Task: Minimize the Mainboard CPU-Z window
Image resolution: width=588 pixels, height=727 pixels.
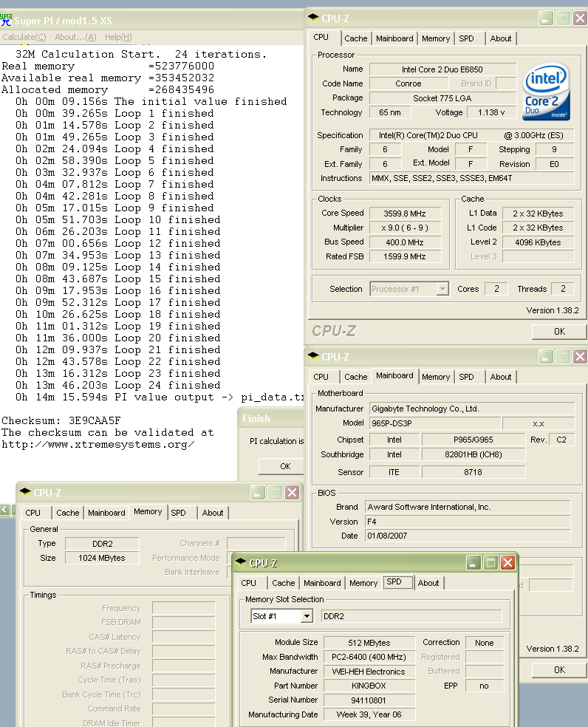Action: [546, 357]
